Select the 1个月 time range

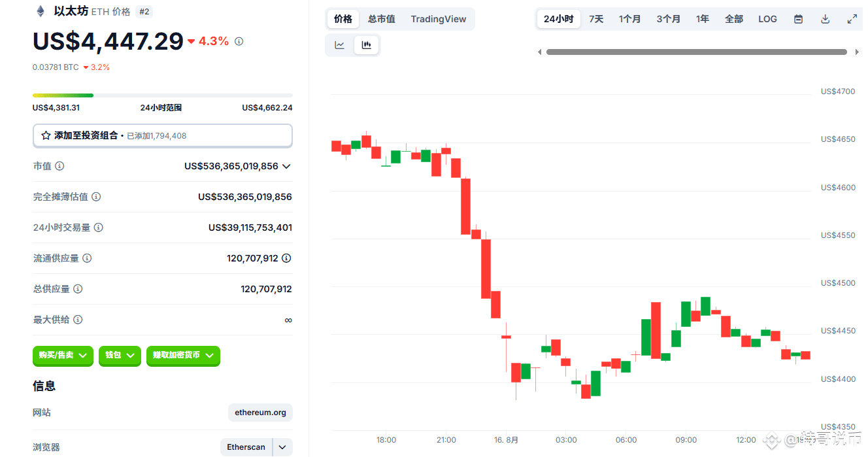click(x=630, y=19)
